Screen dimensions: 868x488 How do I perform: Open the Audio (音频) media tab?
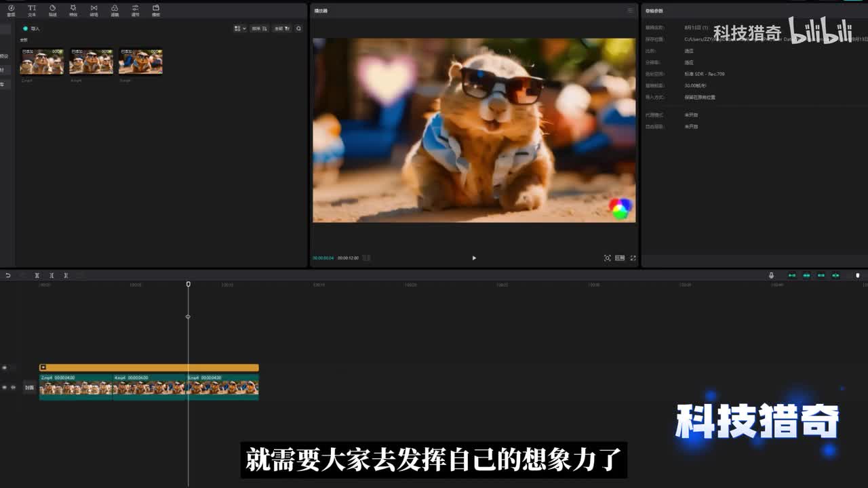[11, 9]
